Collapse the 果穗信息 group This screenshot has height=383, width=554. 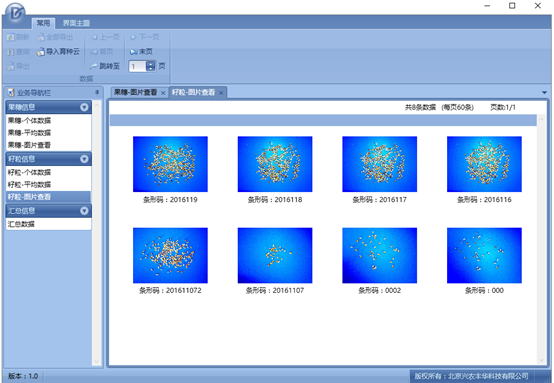[84, 107]
